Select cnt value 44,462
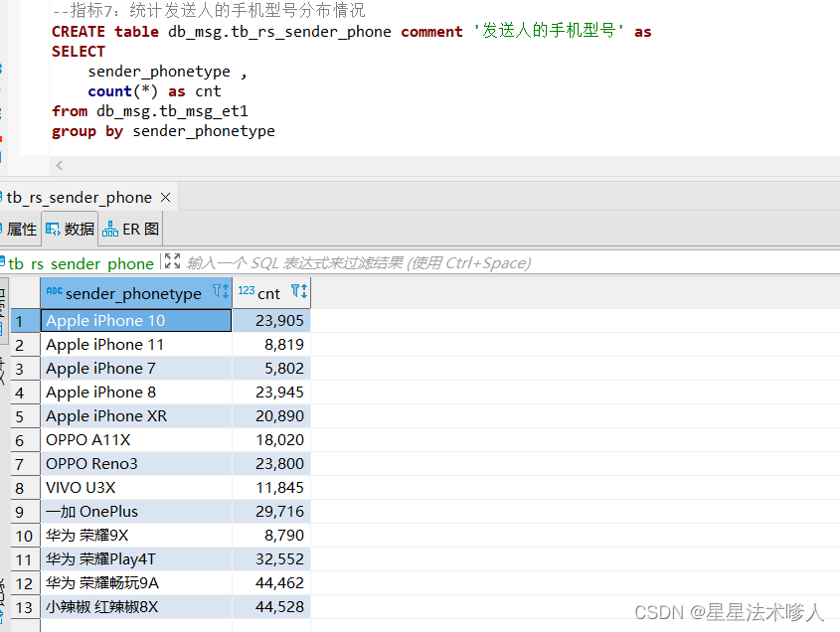This screenshot has width=840, height=632. pos(271,583)
